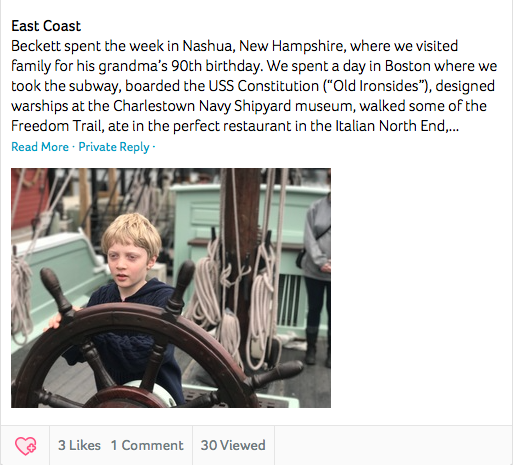Click the empty footer area beside 30 Viewed
Screen dimensions: 513x465
click(x=394, y=445)
